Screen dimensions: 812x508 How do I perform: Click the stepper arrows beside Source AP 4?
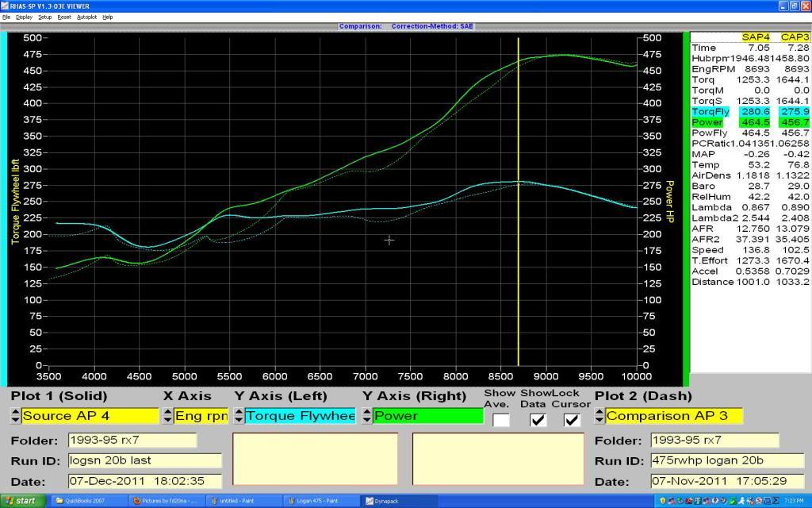(16, 416)
